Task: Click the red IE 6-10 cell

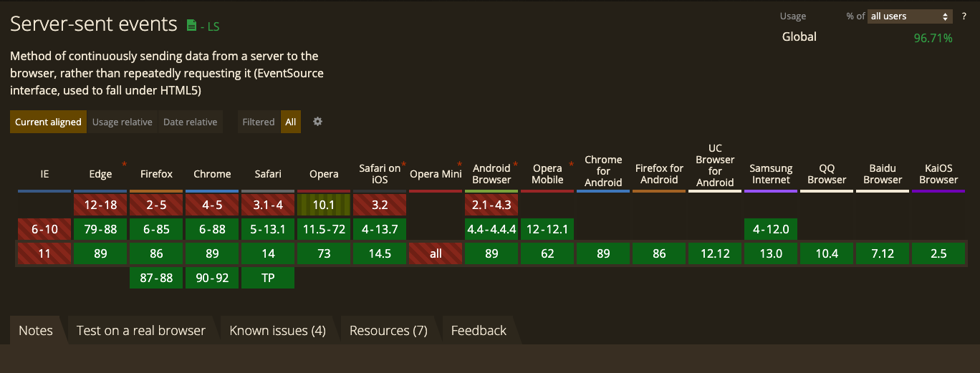Action: [44, 229]
